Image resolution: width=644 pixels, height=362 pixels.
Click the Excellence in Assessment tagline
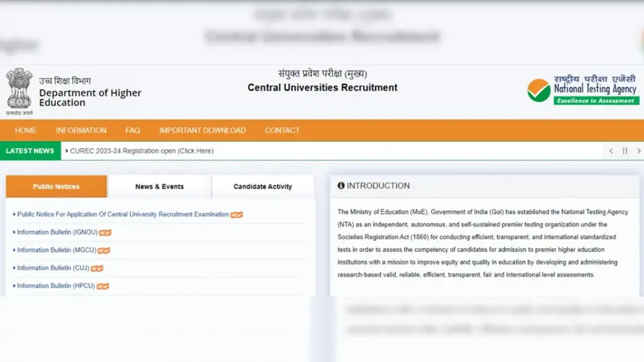click(597, 101)
